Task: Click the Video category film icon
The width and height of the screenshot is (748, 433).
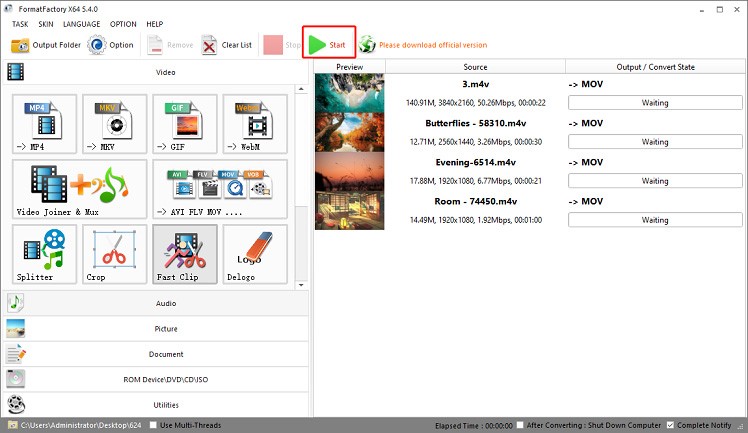Action: (15, 72)
